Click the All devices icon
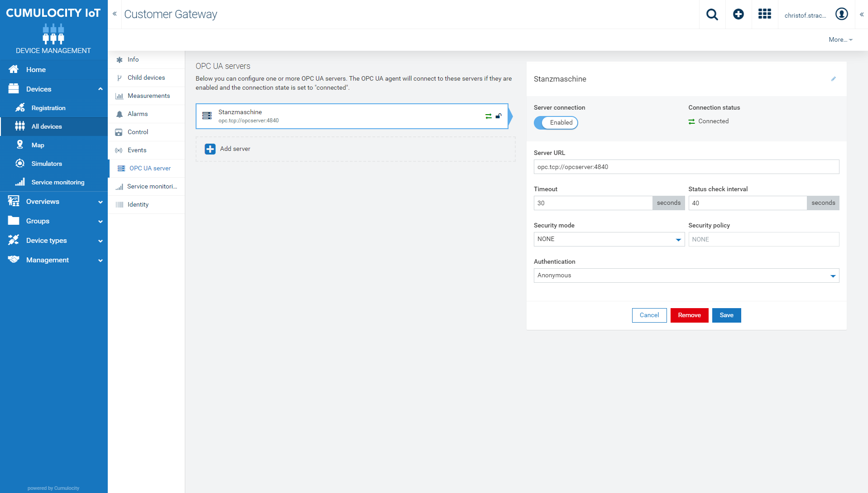The image size is (868, 493). (x=20, y=126)
